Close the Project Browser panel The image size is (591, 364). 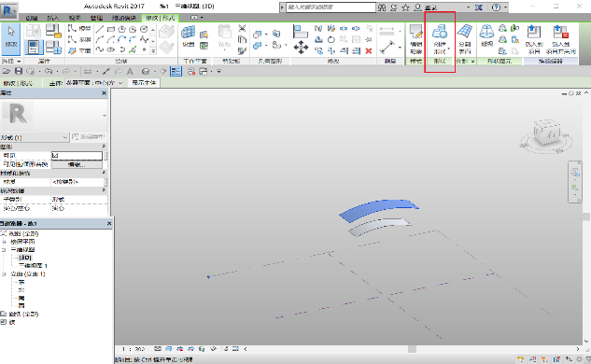click(x=109, y=223)
